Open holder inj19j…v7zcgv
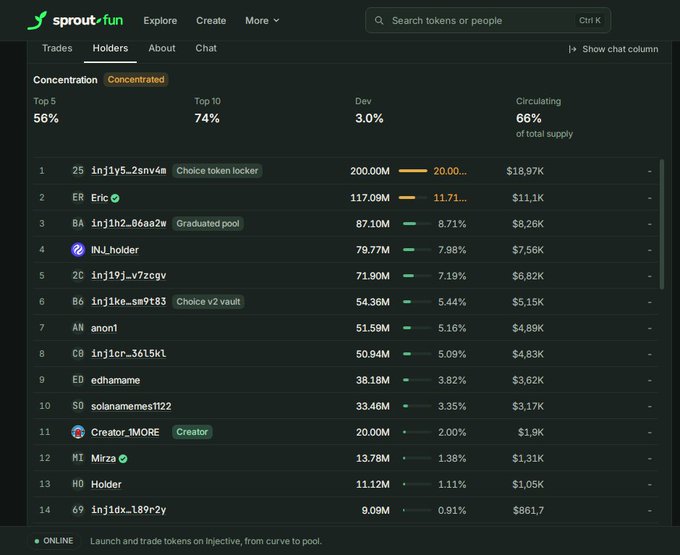Viewport: 680px width, 555px height. point(128,275)
